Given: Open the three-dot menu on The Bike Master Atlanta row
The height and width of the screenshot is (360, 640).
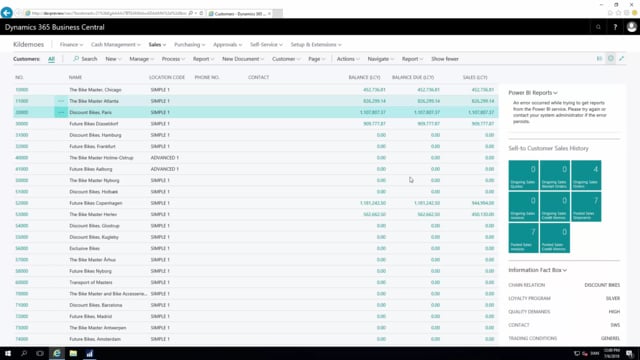Looking at the screenshot, I should [x=61, y=101].
